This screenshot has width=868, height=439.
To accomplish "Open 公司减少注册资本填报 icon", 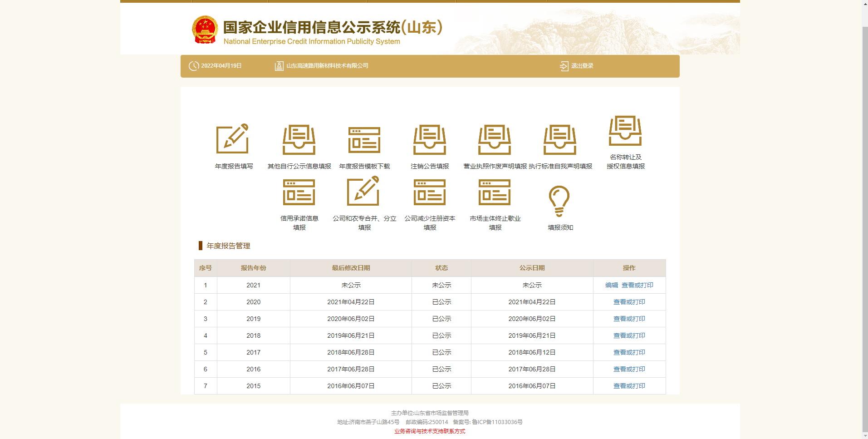I will (x=430, y=192).
